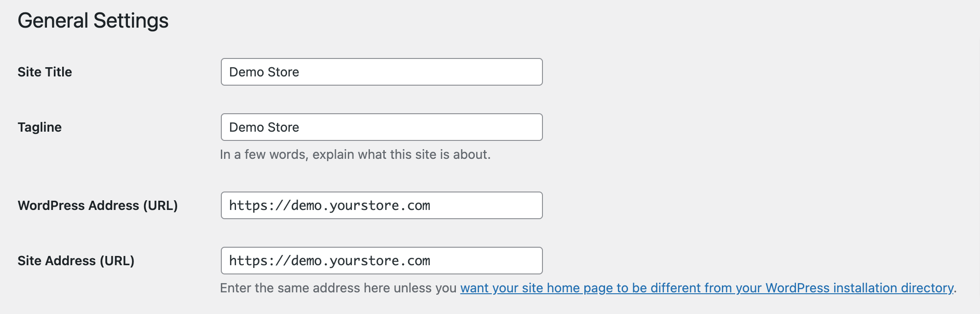The width and height of the screenshot is (980, 314).
Task: Click the "Tagline" field label
Action: [x=40, y=127]
